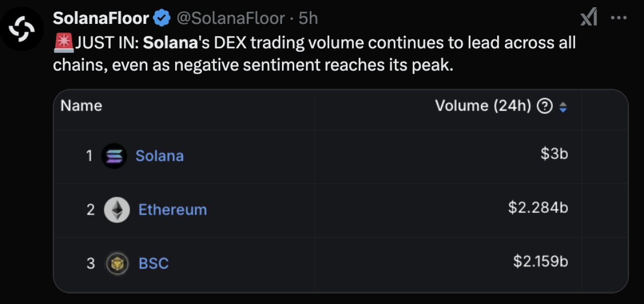Open the BSC chain link
The width and height of the screenshot is (644, 304).
(154, 264)
